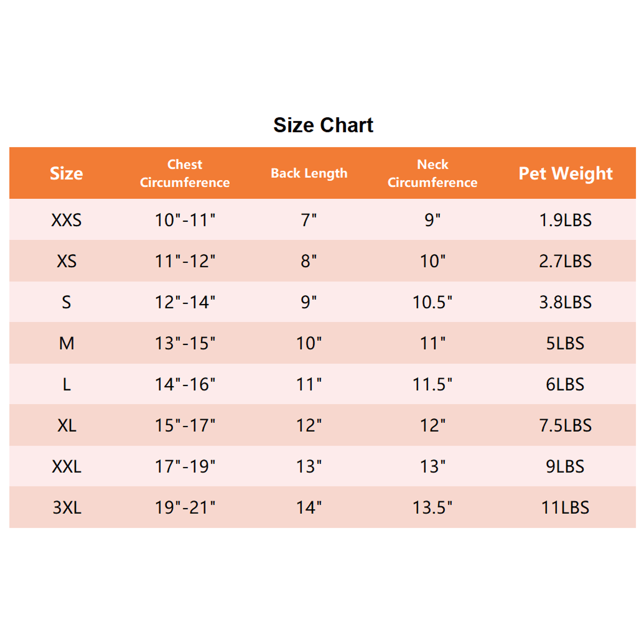The image size is (644, 644).
Task: Click the 1.9LBS pet weight cell
Action: [565, 220]
